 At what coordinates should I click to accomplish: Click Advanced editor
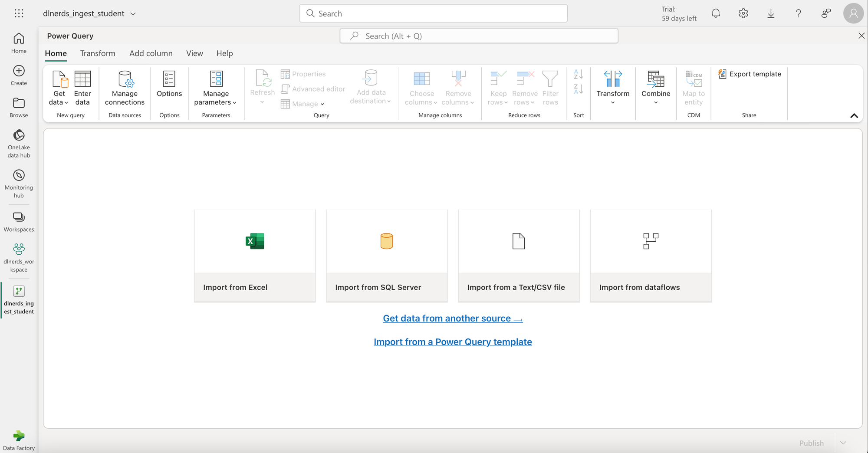click(x=313, y=89)
